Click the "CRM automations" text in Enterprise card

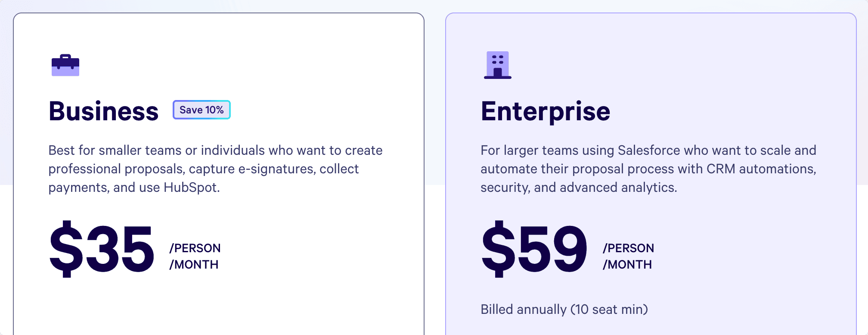761,169
